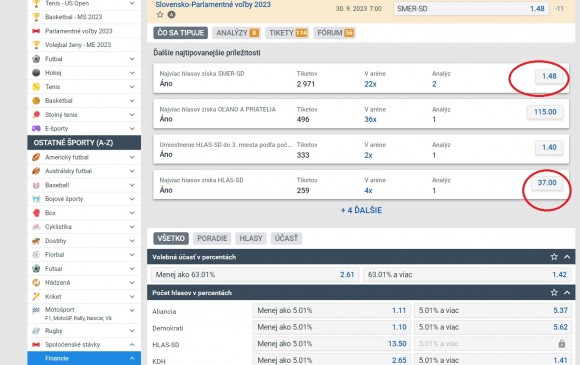Open the 22x V aréne link for SMER-SD
The height and width of the screenshot is (365, 580).
[x=370, y=84]
